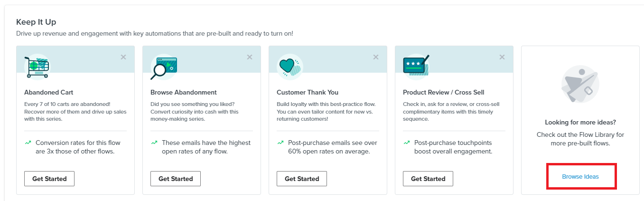Viewport: 644px width, 201px height.
Task: Get Started with Product Review / Cross Sell
Action: pos(428,179)
